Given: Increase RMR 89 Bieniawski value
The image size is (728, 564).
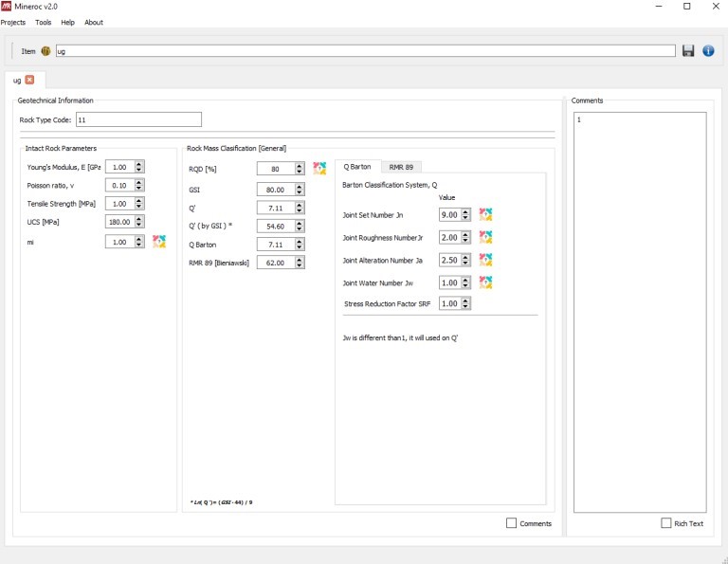Looking at the screenshot, I should tap(300, 260).
